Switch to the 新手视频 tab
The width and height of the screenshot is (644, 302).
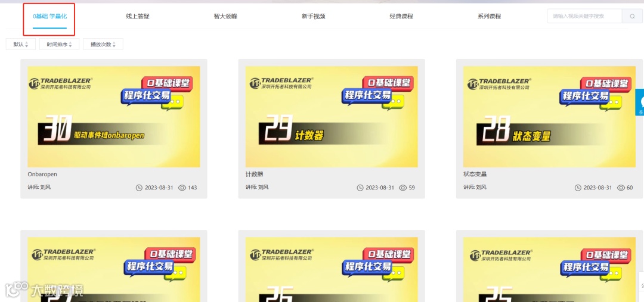click(x=314, y=17)
